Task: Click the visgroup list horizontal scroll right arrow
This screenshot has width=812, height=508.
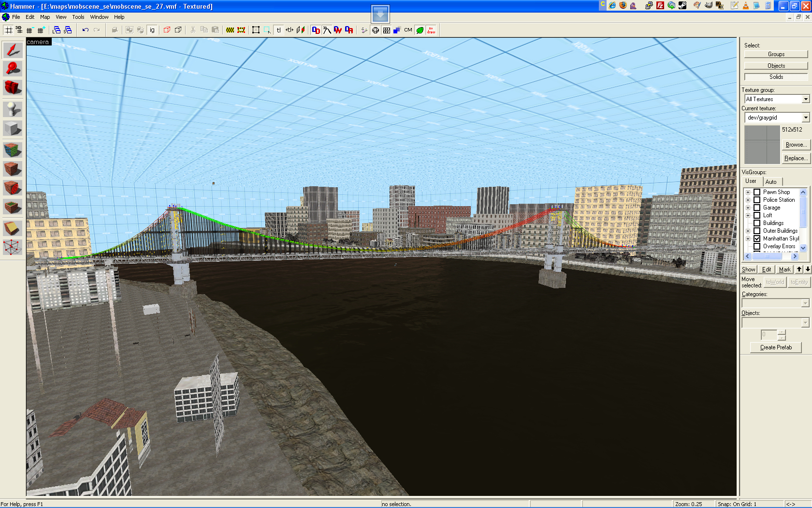Action: click(795, 256)
